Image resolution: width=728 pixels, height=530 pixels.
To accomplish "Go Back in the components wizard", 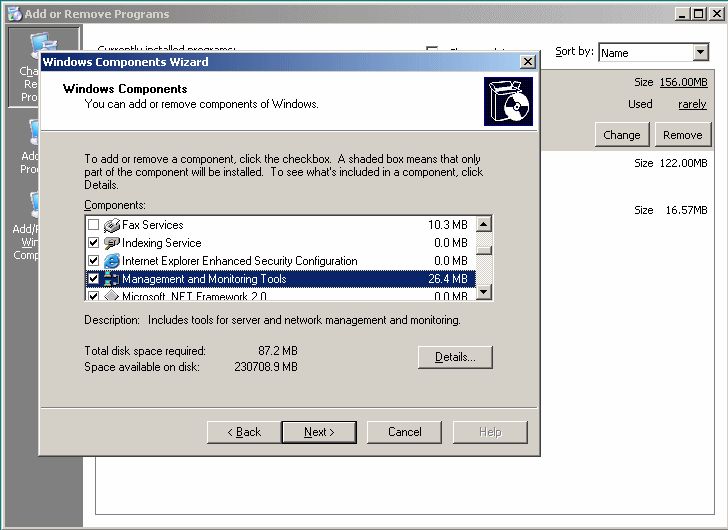I will (243, 432).
